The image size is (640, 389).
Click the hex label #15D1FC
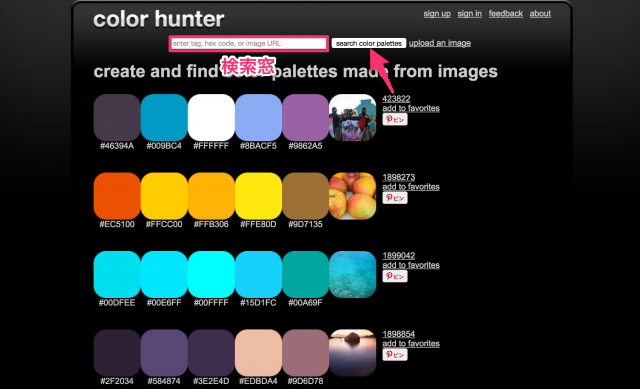[258, 302]
